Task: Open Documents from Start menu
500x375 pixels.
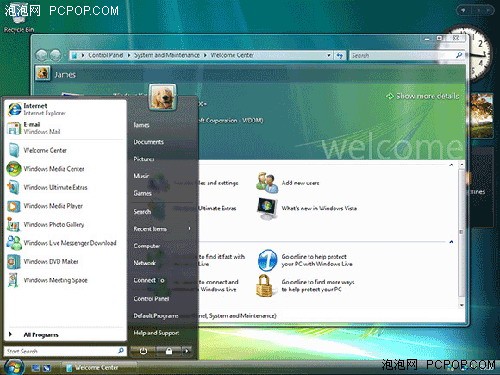Action: tap(148, 142)
